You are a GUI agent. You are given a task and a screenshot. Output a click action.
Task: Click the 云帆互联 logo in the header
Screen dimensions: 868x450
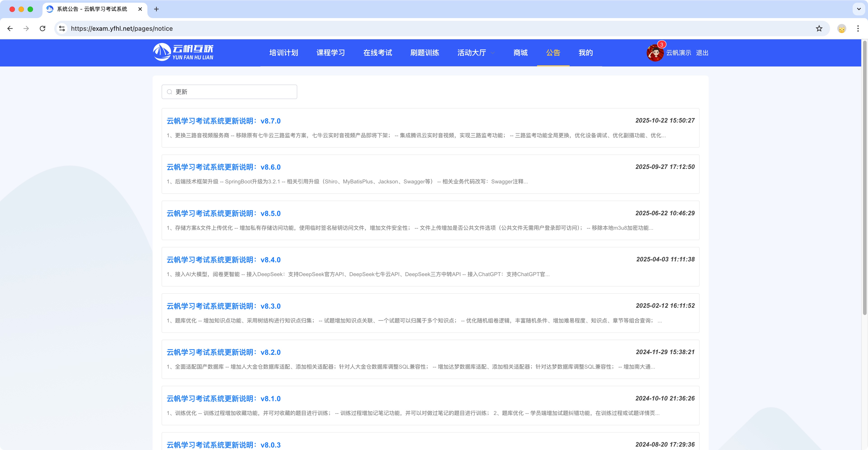tap(184, 53)
